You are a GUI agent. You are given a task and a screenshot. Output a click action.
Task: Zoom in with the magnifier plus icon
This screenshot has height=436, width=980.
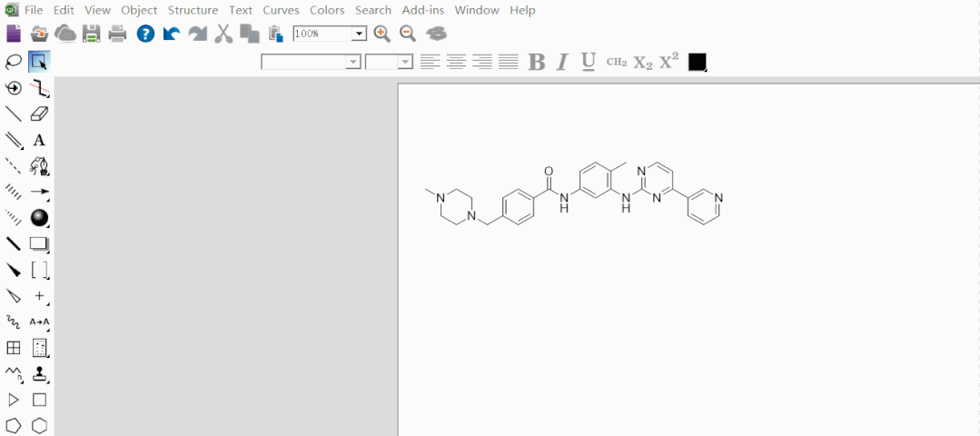pyautogui.click(x=381, y=33)
